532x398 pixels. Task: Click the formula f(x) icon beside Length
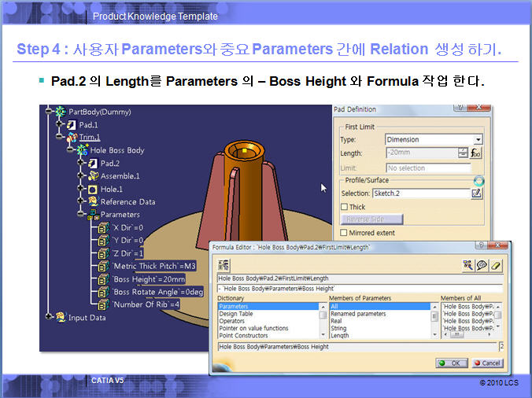(475, 153)
